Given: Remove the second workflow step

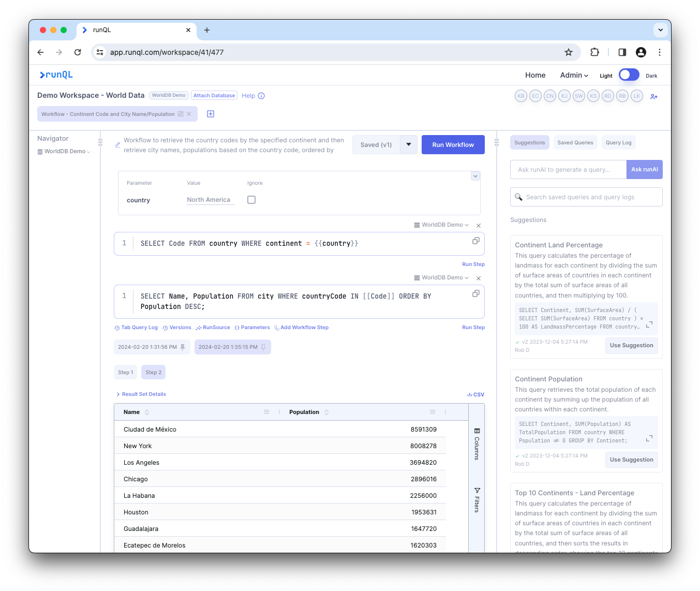Looking at the screenshot, I should click(x=479, y=278).
